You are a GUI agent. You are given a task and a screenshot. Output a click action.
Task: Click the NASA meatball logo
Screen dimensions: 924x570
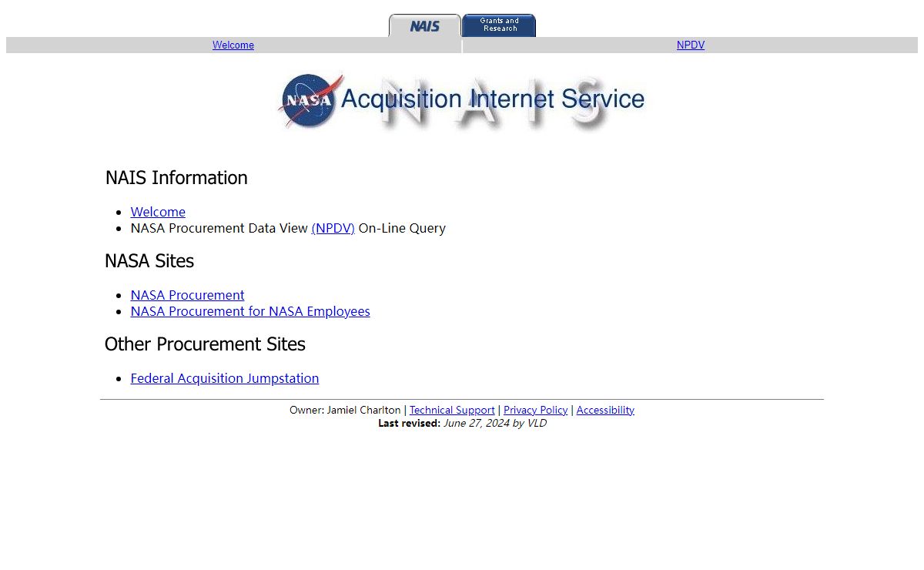pyautogui.click(x=310, y=100)
